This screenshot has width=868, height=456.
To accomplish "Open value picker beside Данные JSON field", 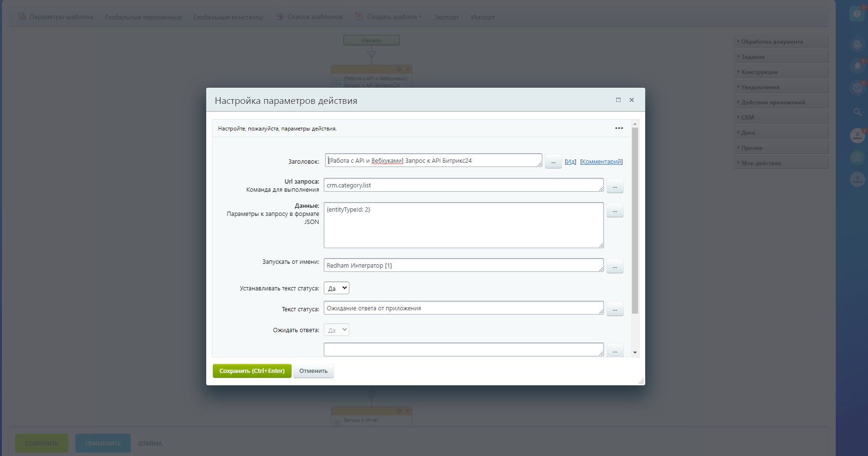I will coord(614,211).
